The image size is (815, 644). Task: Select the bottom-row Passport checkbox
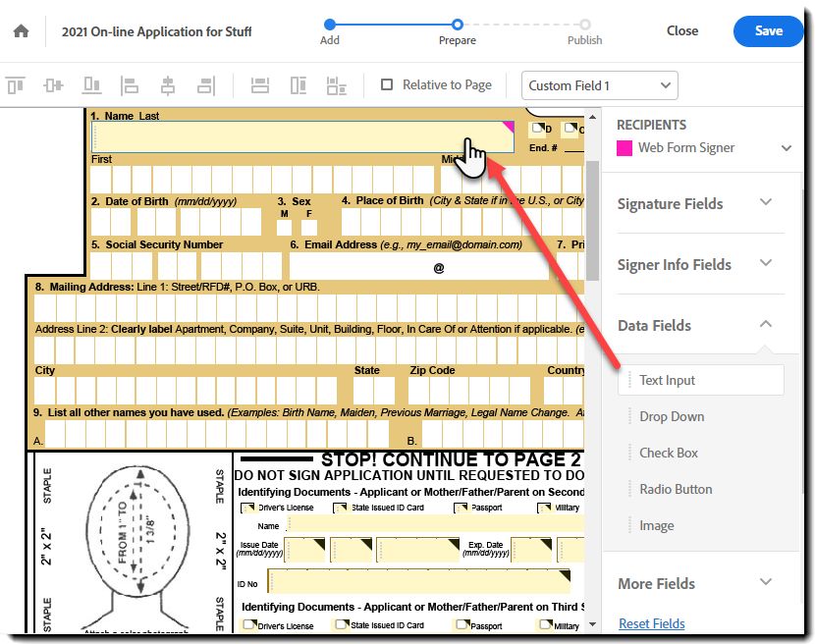coord(462,624)
